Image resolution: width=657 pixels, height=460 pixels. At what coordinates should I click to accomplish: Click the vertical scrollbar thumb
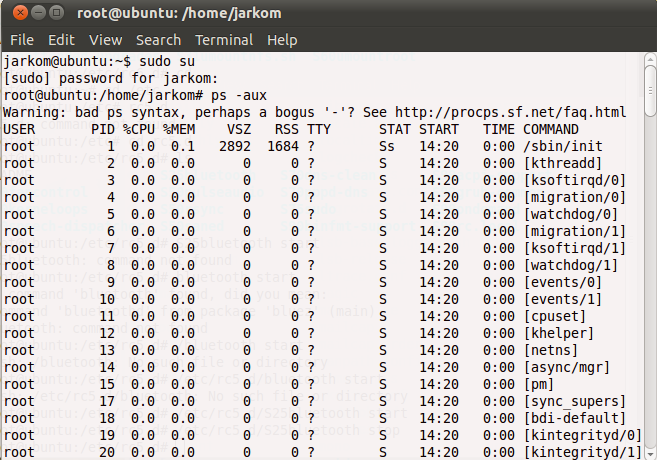[650, 90]
